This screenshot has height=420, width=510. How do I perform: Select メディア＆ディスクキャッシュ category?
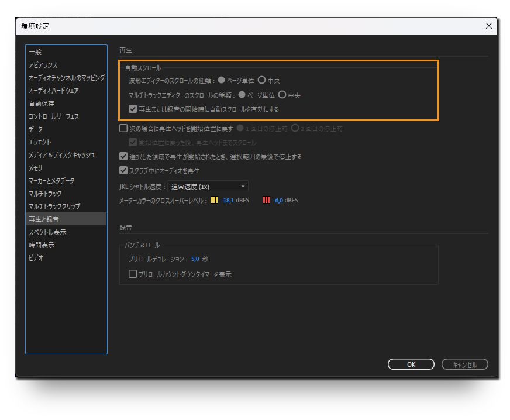tap(66, 155)
